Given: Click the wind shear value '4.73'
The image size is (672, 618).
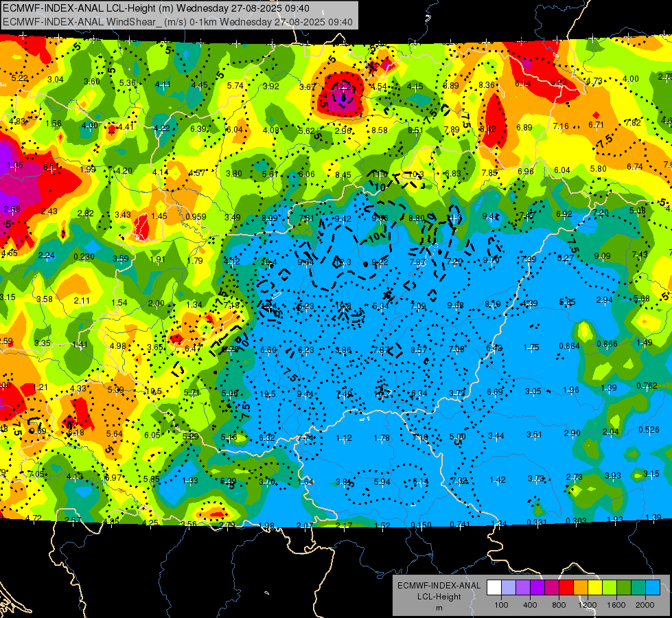Looking at the screenshot, I should tap(594, 80).
